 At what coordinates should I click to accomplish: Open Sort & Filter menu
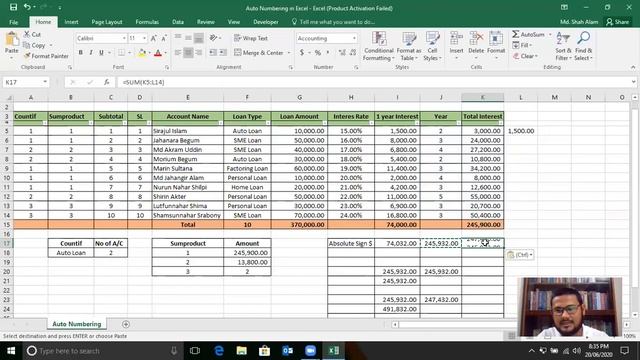[563, 46]
